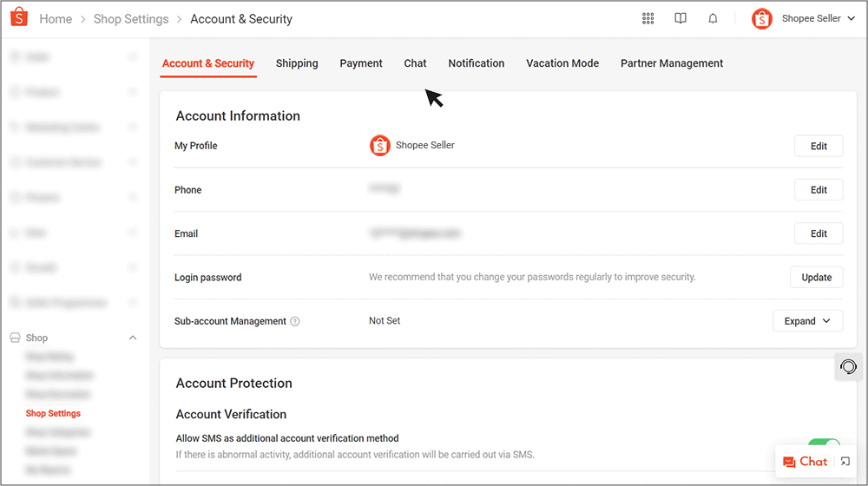Switch to the Shipping tab
This screenshot has width=868, height=486.
(297, 63)
